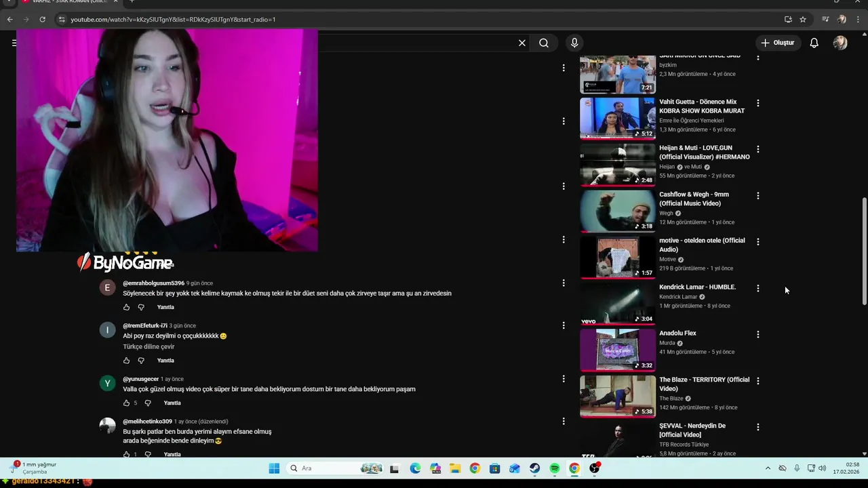Dislike the comment by @yunusgecer
The width and height of the screenshot is (868, 488).
[x=148, y=403]
